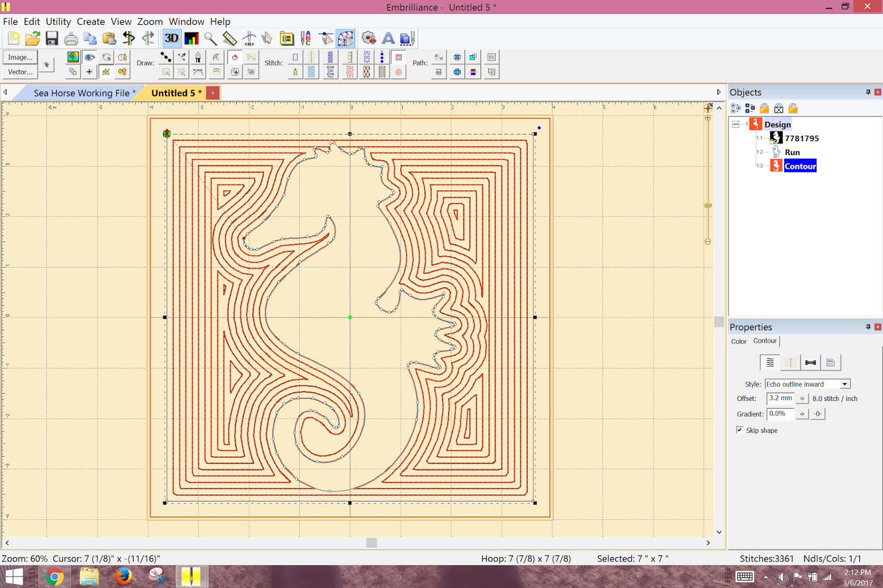Open the Utility menu
Viewport: 883px width, 588px height.
point(58,22)
